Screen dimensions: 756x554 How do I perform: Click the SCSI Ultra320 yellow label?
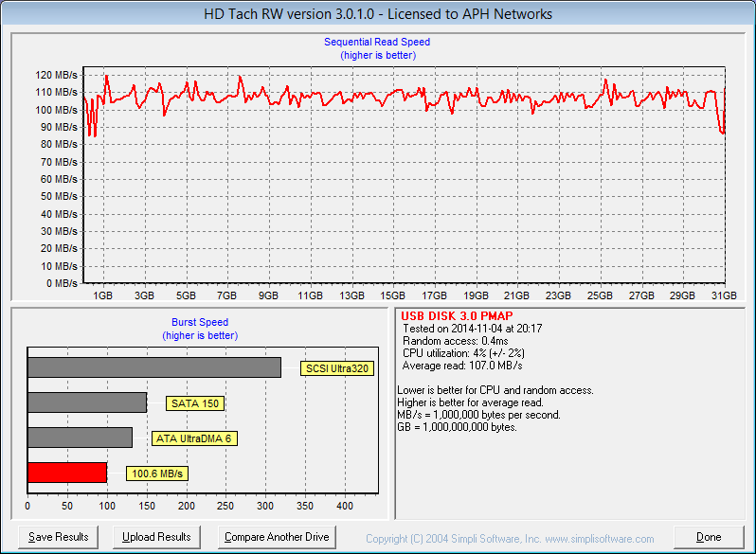pos(337,368)
